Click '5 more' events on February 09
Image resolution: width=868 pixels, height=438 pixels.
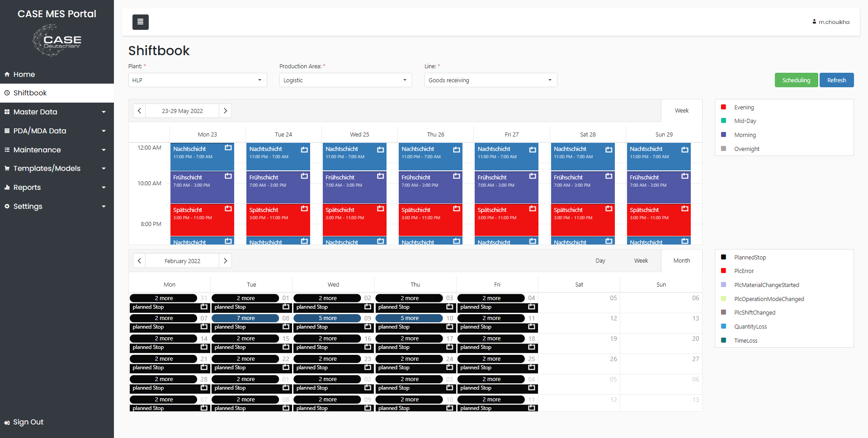coord(327,318)
